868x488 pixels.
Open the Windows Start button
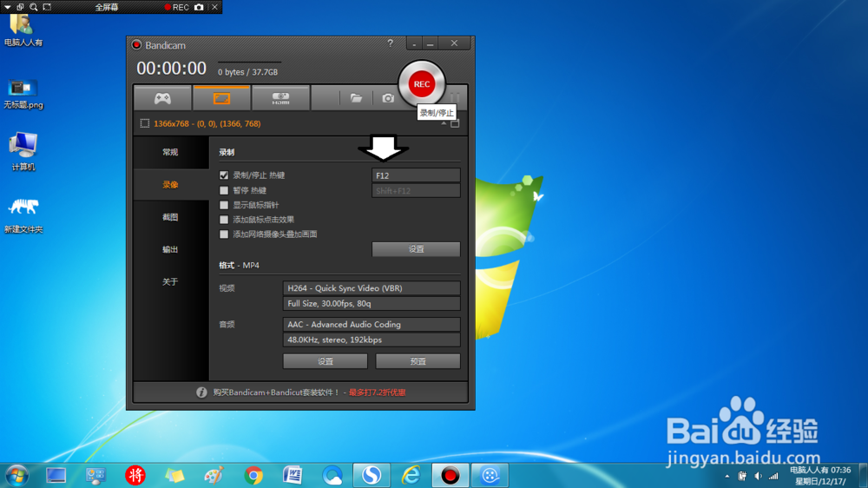click(16, 475)
